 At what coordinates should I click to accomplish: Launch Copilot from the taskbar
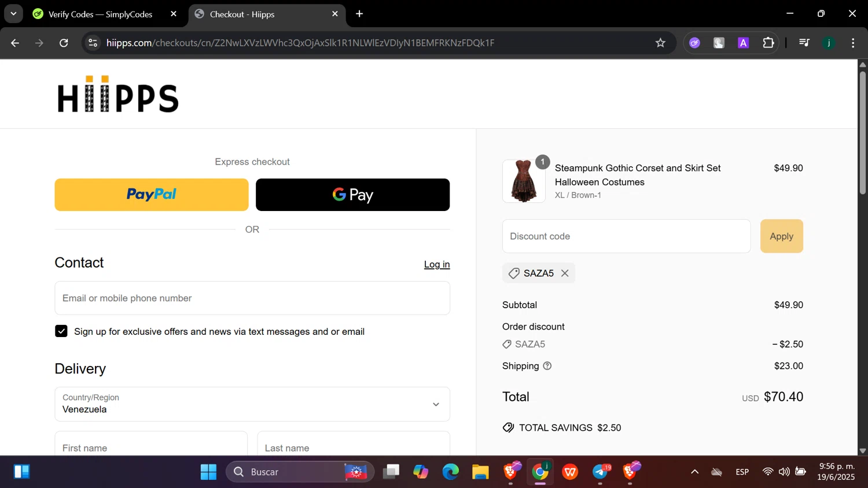tap(421, 472)
